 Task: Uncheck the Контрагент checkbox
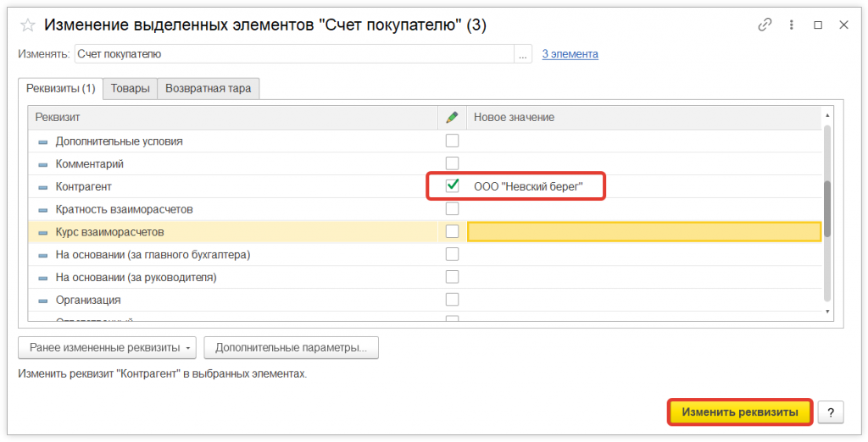453,185
